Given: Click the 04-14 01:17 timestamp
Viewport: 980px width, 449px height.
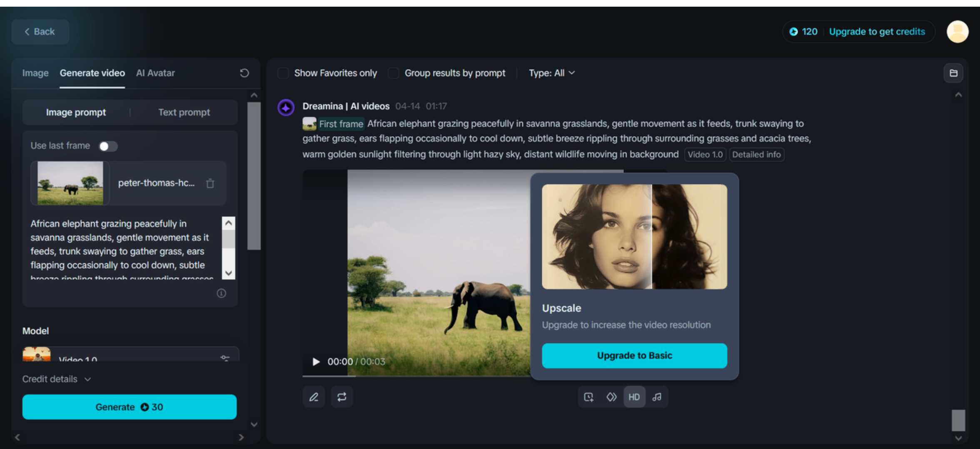Looking at the screenshot, I should (x=421, y=106).
